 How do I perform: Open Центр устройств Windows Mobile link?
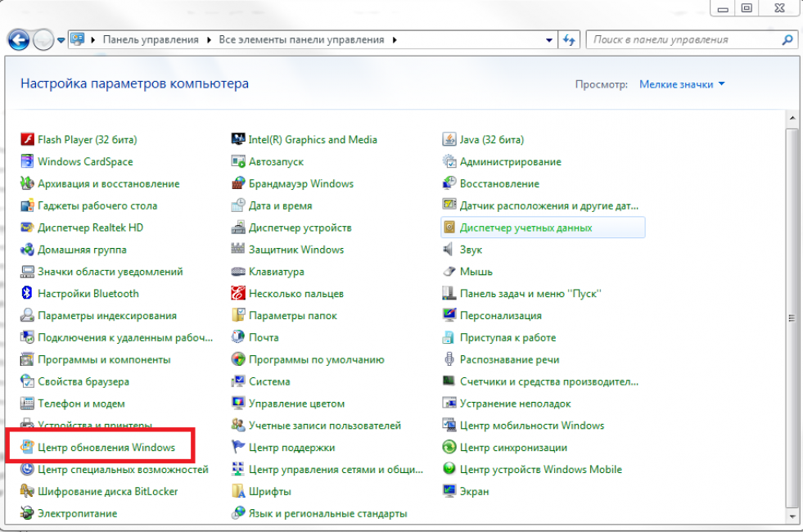coord(541,470)
